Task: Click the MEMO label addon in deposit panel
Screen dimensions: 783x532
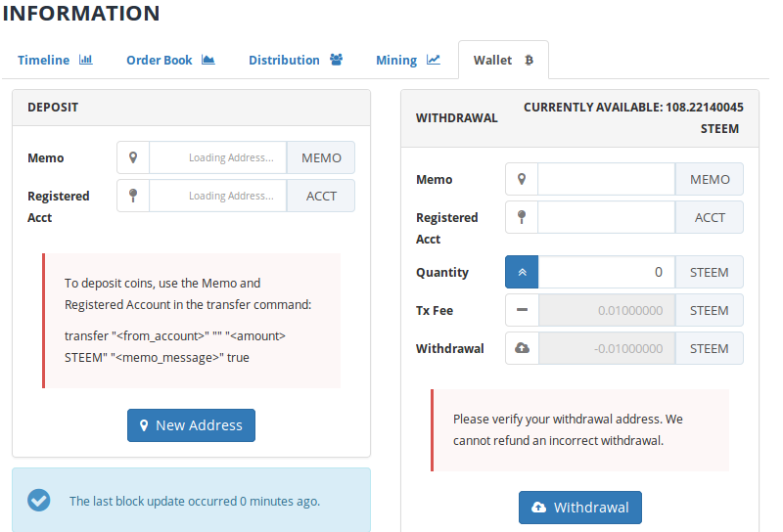Action: (321, 157)
